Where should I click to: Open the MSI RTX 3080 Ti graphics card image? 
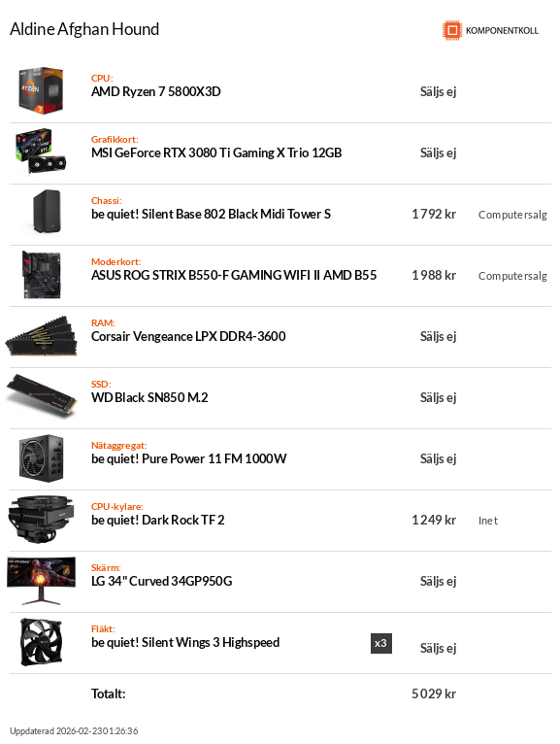pyautogui.click(x=41, y=152)
